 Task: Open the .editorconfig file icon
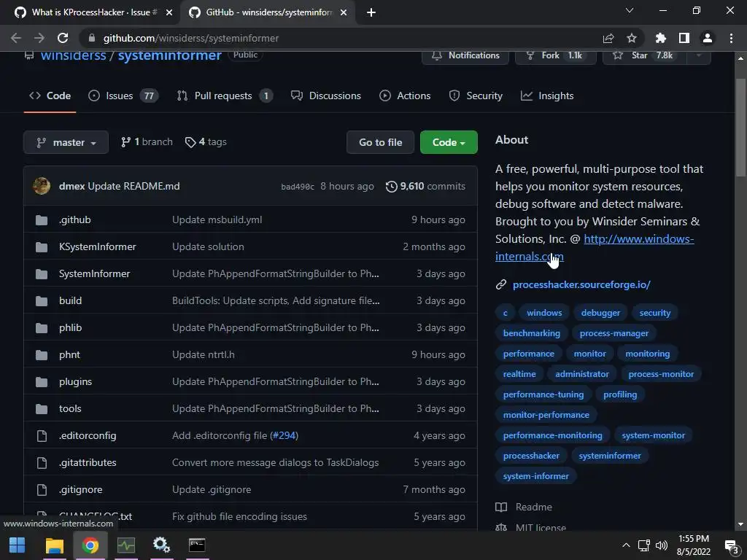(42, 436)
